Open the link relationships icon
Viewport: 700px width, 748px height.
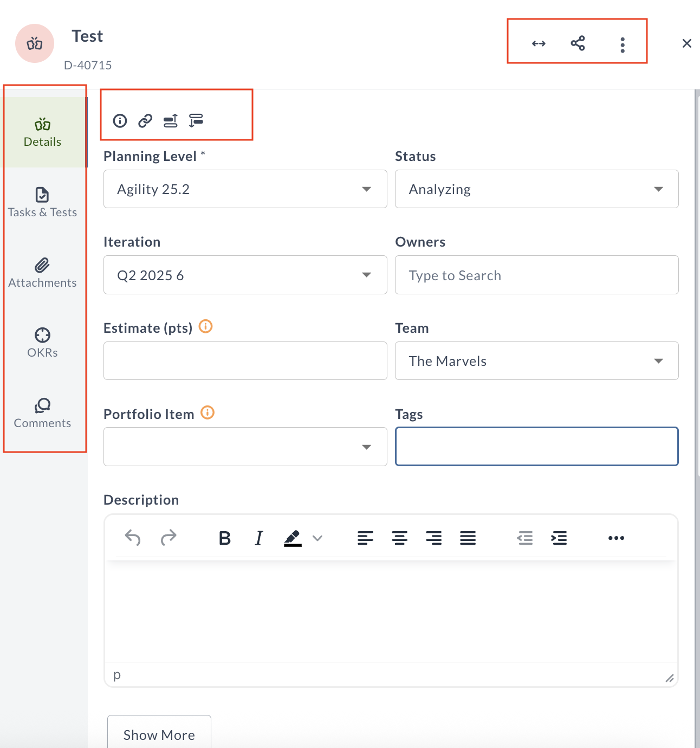(145, 121)
